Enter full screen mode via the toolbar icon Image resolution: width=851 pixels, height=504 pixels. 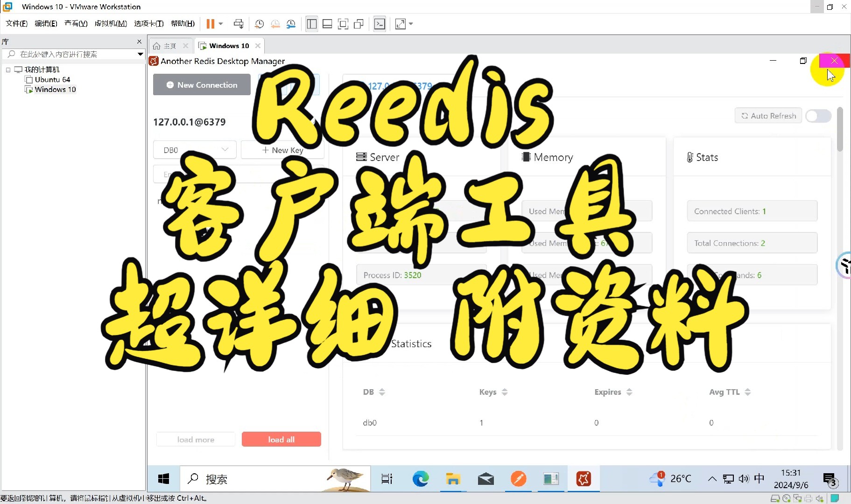click(x=343, y=24)
